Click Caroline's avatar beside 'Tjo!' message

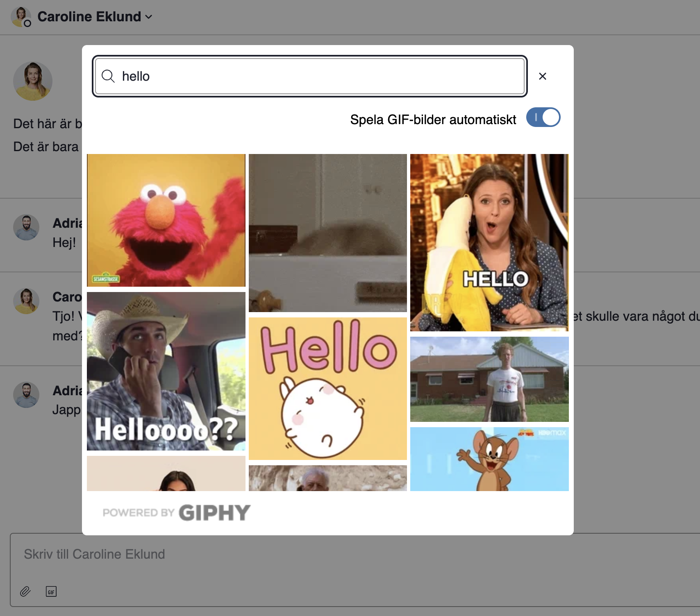[26, 301]
